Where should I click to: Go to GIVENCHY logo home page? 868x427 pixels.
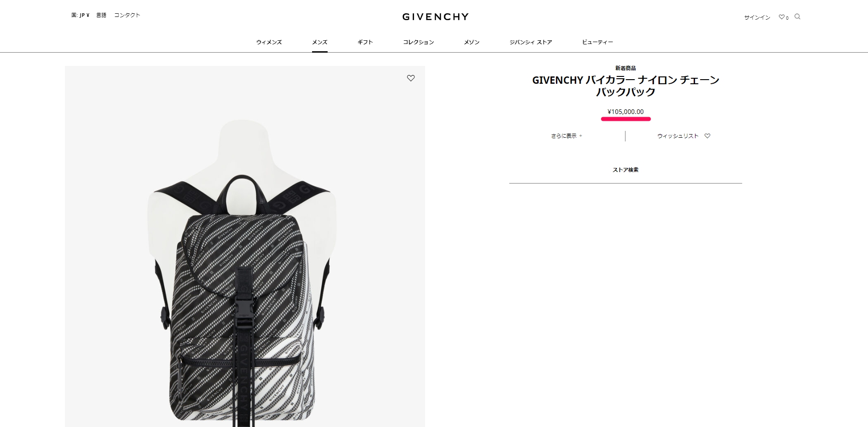pyautogui.click(x=436, y=17)
